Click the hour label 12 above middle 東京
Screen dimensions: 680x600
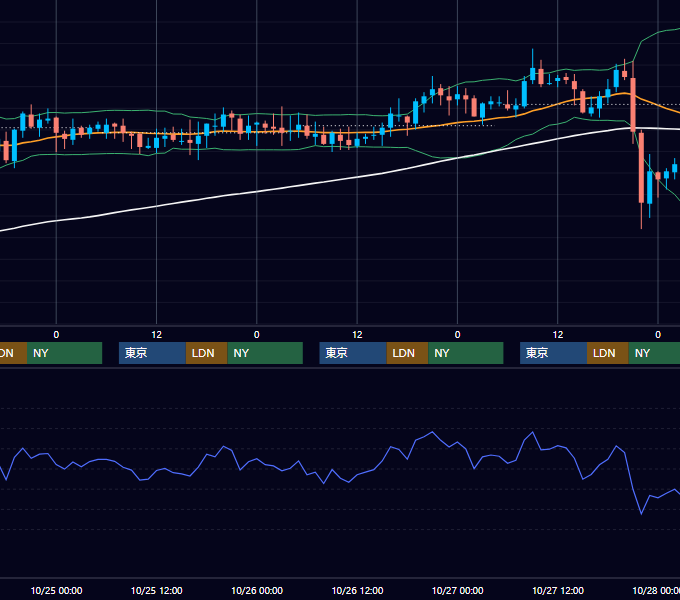tap(357, 335)
